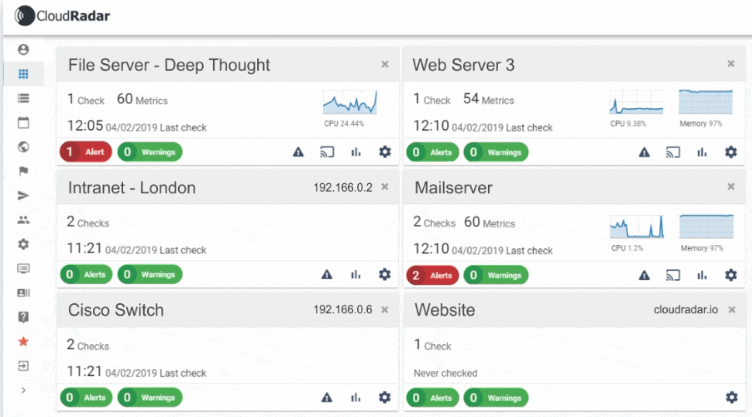752x417 pixels.
Task: Open the list view icon in sidebar
Action: (23, 98)
